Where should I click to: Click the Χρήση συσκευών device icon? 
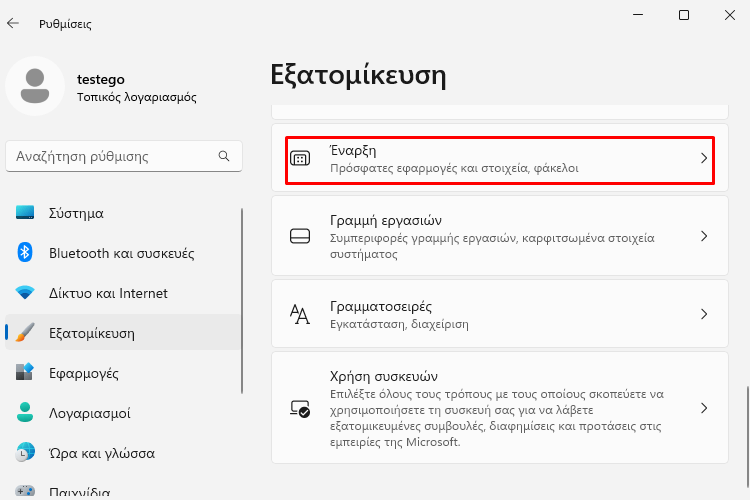300,408
